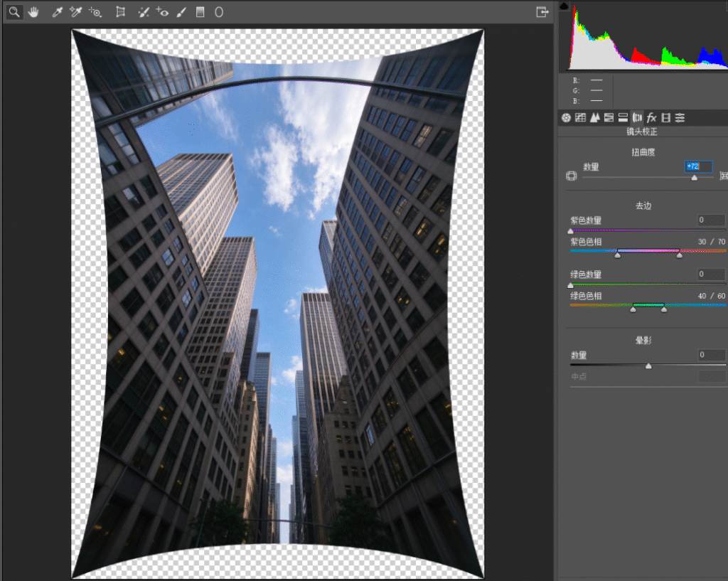Image resolution: width=728 pixels, height=581 pixels.
Task: Click barrel distortion icon left of slider
Action: pyautogui.click(x=572, y=176)
